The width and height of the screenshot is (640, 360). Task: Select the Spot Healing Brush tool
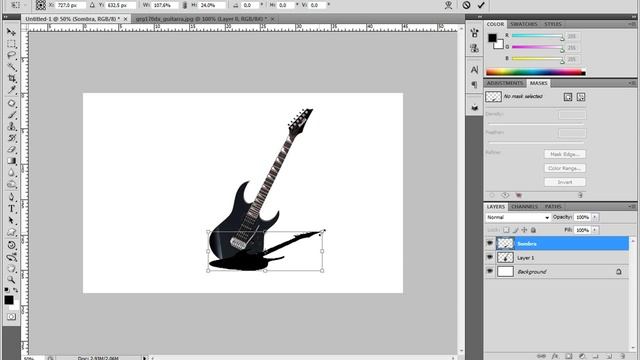[x=11, y=103]
